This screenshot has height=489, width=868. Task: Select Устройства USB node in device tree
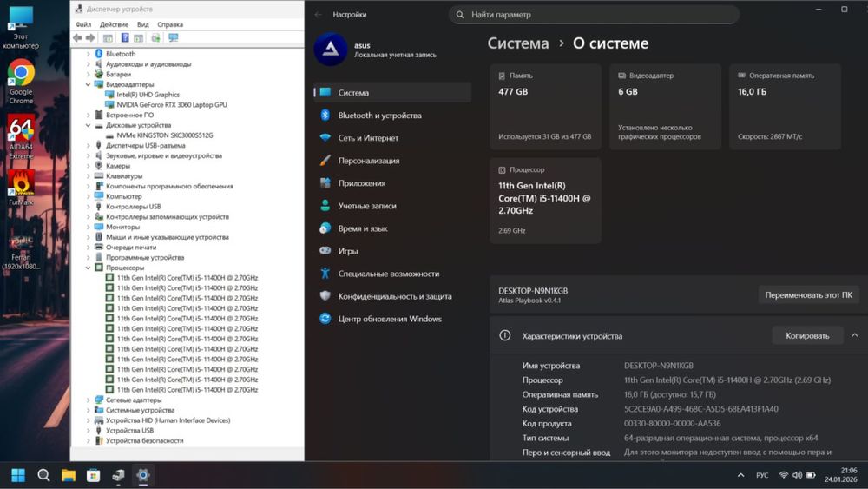coord(129,430)
